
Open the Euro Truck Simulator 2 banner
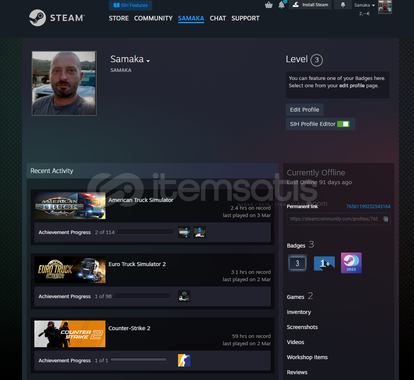pos(70,270)
